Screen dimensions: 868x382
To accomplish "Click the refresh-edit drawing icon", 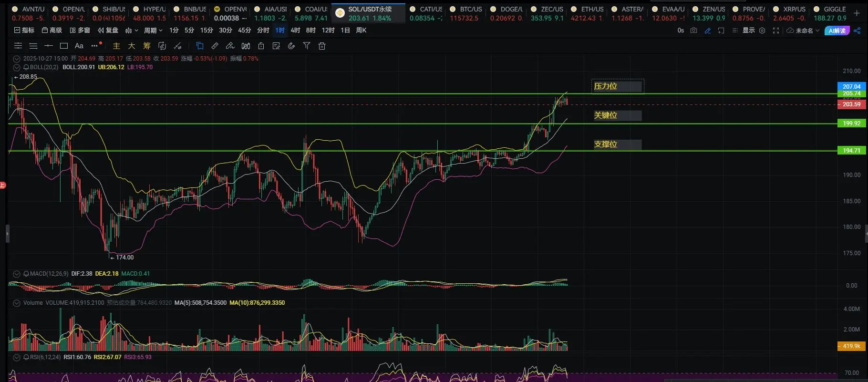I will point(162,46).
